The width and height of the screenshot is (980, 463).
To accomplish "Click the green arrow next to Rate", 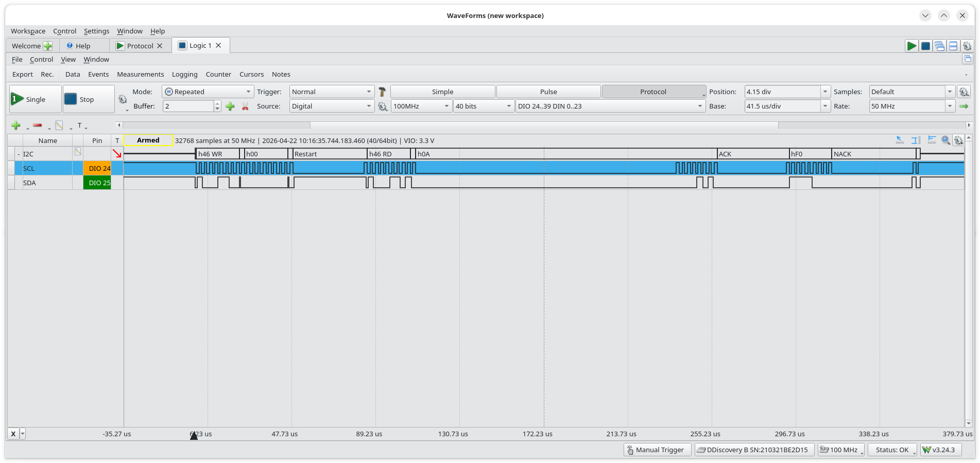I will 964,106.
